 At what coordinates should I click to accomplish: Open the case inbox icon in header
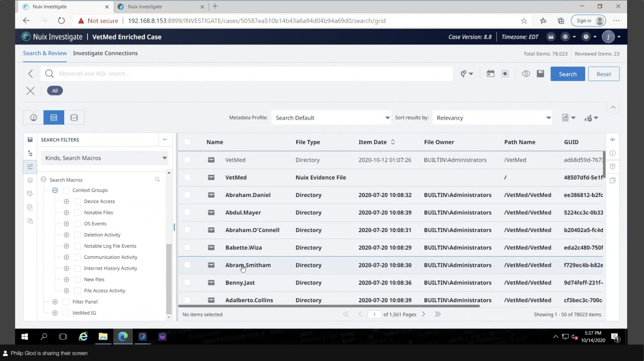coord(551,37)
